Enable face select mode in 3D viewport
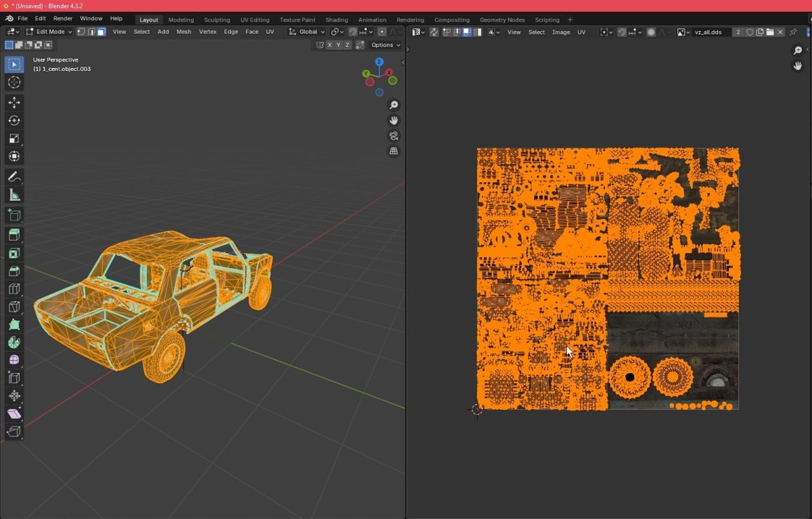This screenshot has height=519, width=812. pyautogui.click(x=101, y=32)
